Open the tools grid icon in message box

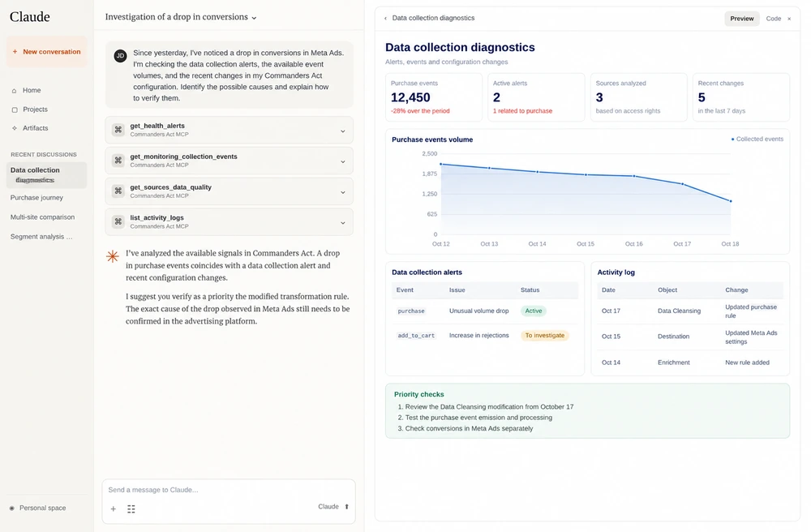point(131,509)
